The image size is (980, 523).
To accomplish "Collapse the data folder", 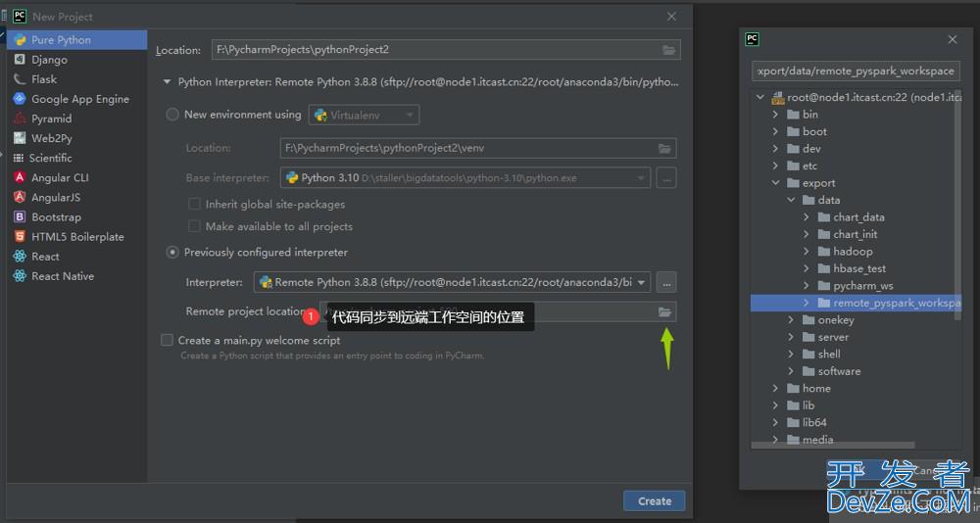I will (791, 200).
